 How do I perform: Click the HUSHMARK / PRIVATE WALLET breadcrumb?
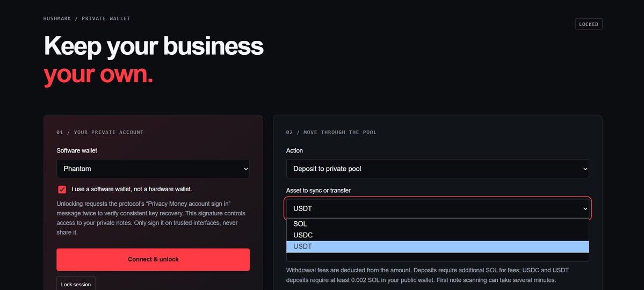click(x=86, y=18)
